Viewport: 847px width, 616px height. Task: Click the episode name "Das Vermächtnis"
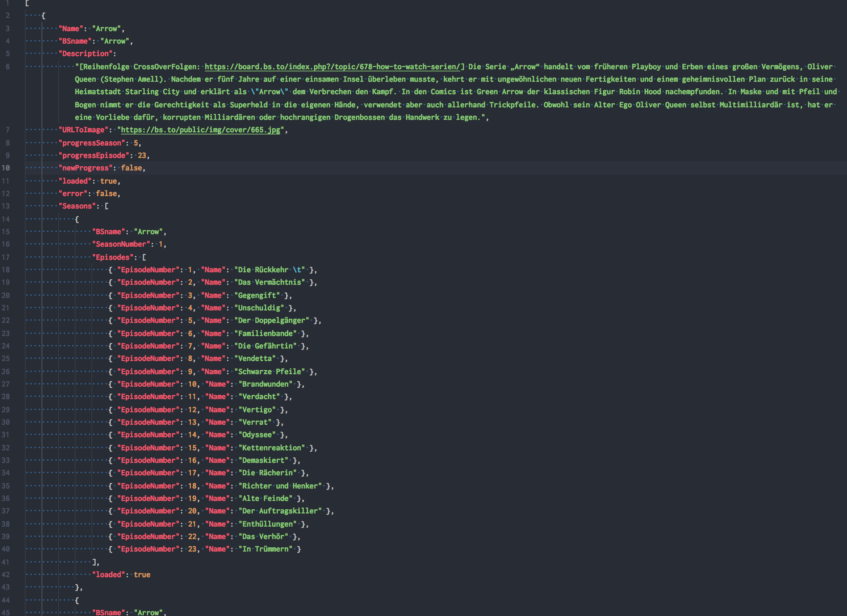coord(270,282)
